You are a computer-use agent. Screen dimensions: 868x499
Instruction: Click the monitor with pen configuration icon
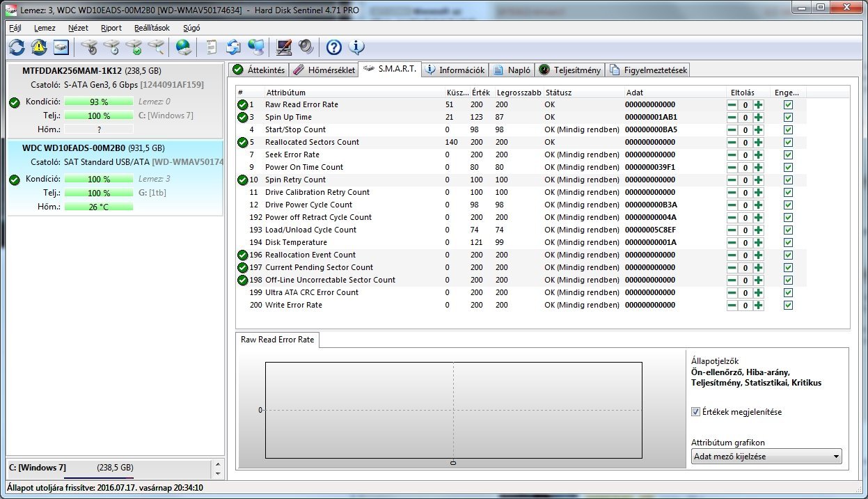[284, 47]
